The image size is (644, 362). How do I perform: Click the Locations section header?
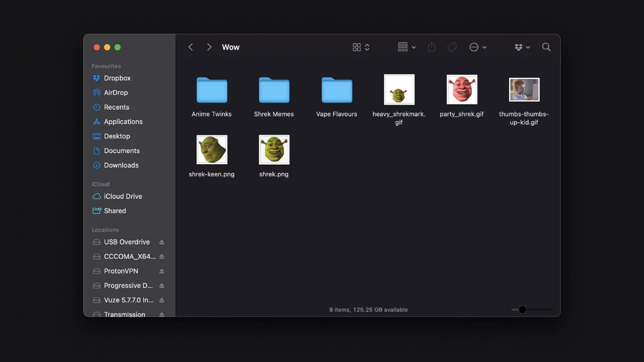(x=105, y=230)
